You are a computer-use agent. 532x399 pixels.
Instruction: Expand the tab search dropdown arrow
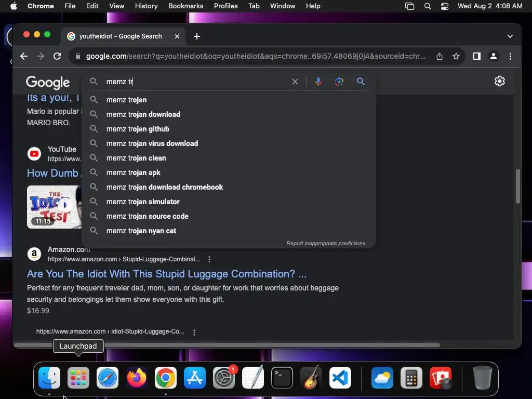pos(510,36)
